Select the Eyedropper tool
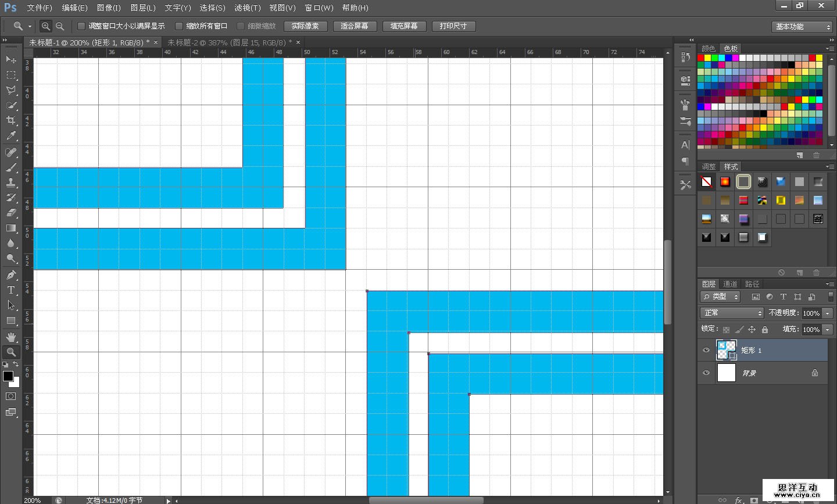Image resolution: width=837 pixels, height=504 pixels. click(x=10, y=136)
